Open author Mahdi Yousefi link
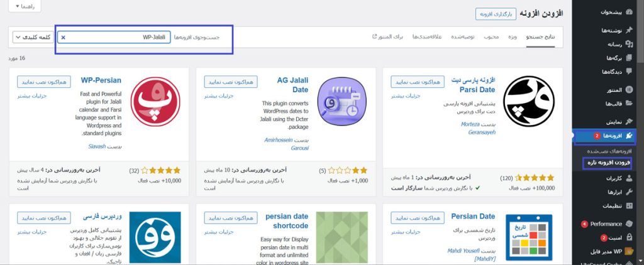Viewport: 644px width, 265px height. 470,255
